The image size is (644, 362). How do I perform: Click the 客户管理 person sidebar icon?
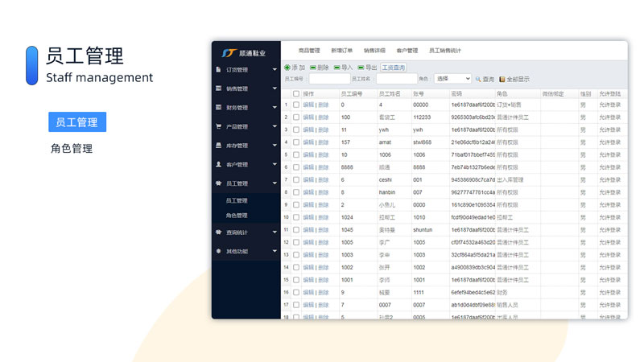[x=219, y=164]
